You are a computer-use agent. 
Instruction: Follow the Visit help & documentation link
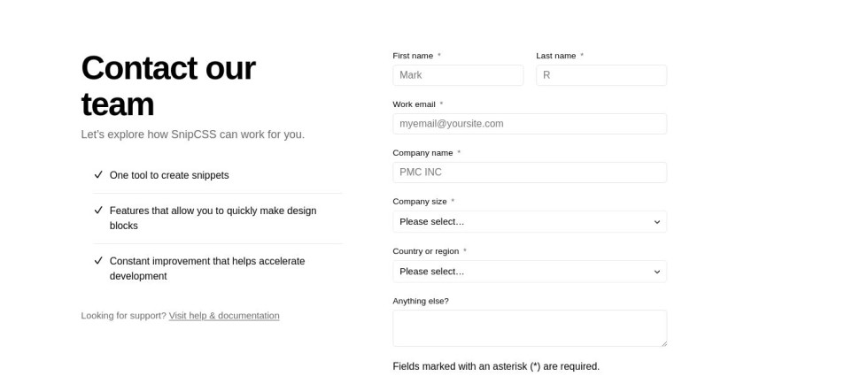coord(224,316)
